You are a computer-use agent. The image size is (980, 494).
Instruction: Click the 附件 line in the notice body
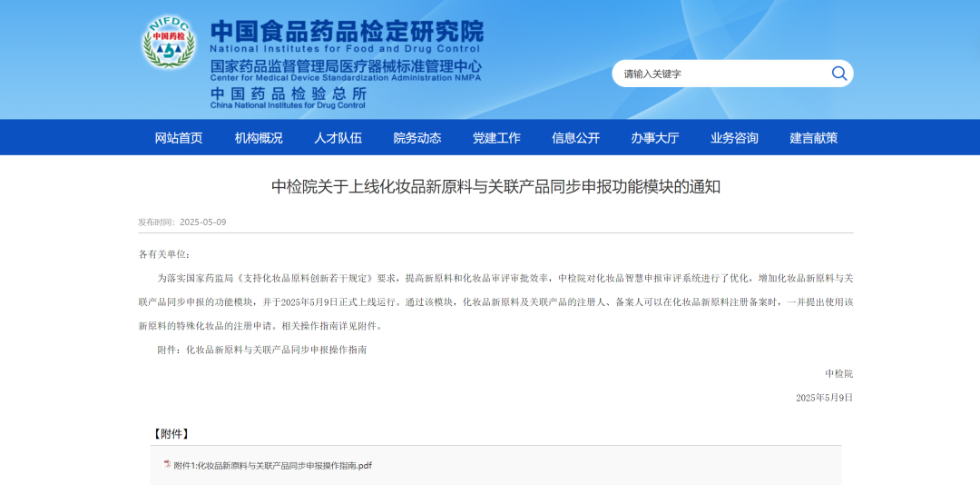(262, 350)
